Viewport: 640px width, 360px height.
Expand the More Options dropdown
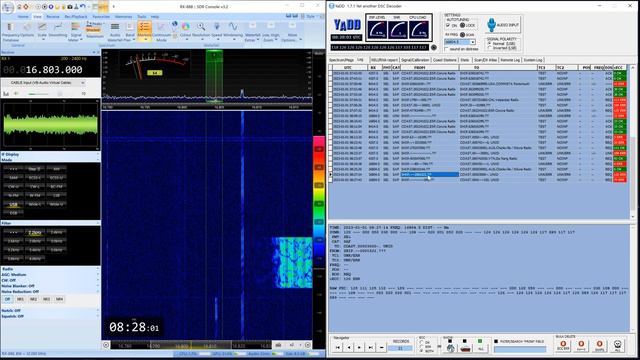coord(300,40)
